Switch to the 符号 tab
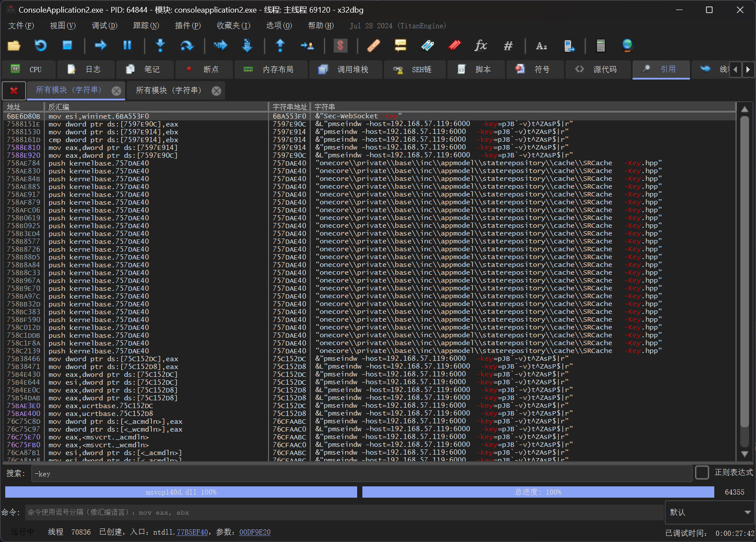 click(535, 70)
